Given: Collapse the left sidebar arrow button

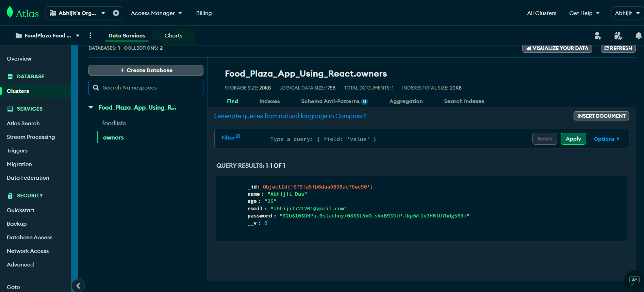Looking at the screenshot, I should click(x=78, y=286).
